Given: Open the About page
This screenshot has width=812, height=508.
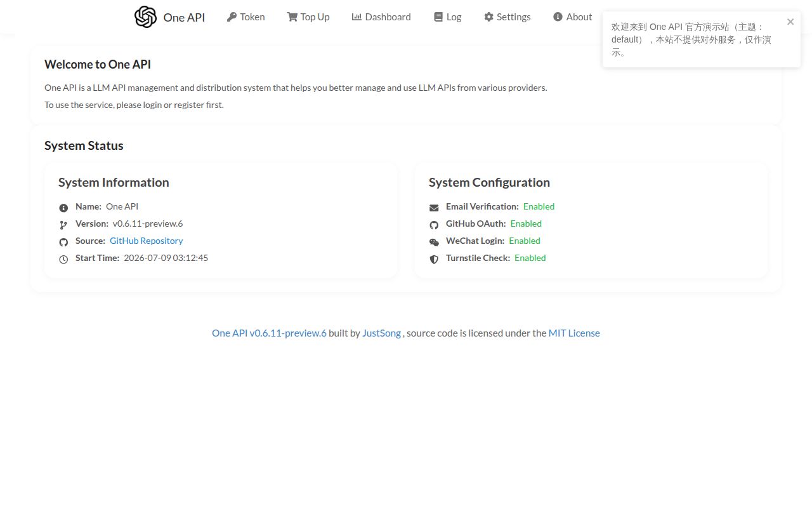Looking at the screenshot, I should (x=573, y=17).
